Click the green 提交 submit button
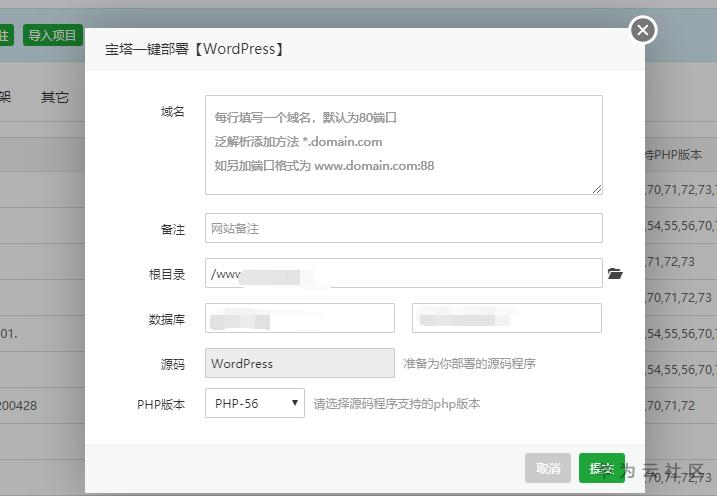This screenshot has width=717, height=496. [602, 468]
